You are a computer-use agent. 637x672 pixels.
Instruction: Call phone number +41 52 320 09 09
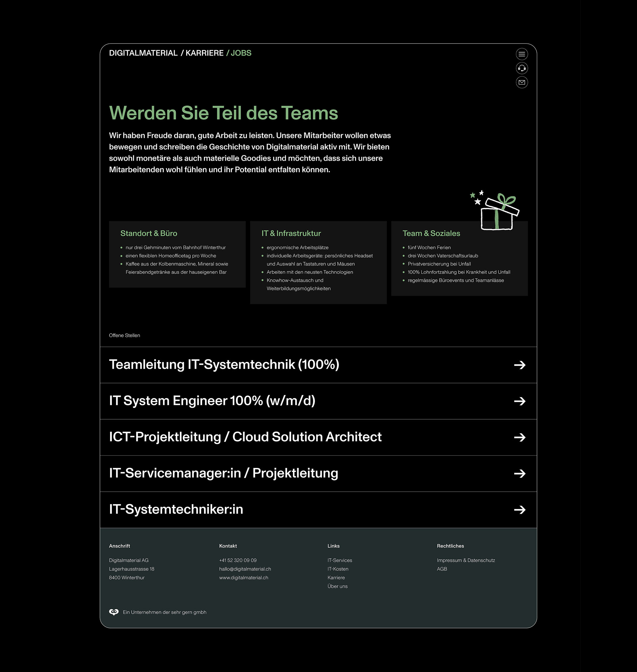coord(238,560)
